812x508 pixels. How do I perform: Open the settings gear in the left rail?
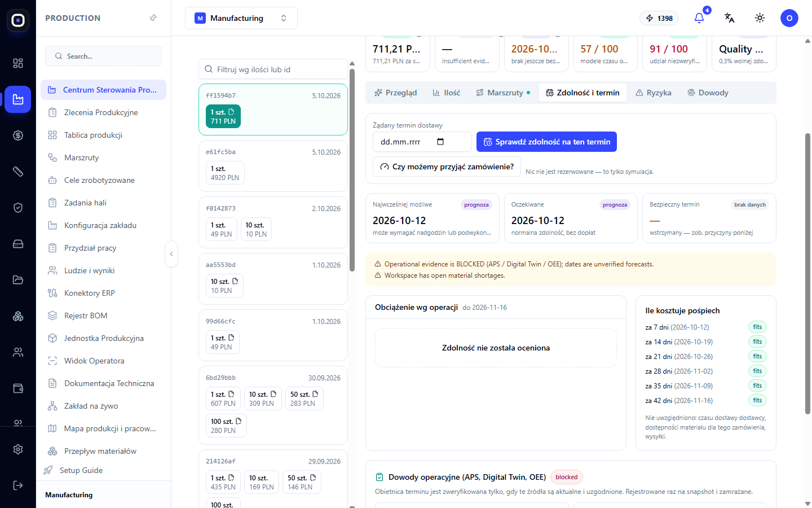pos(18,449)
